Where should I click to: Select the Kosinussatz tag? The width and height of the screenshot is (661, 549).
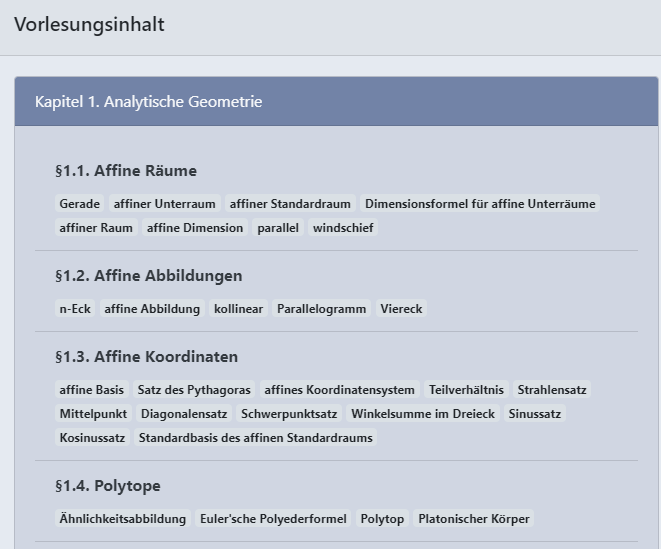click(x=92, y=438)
